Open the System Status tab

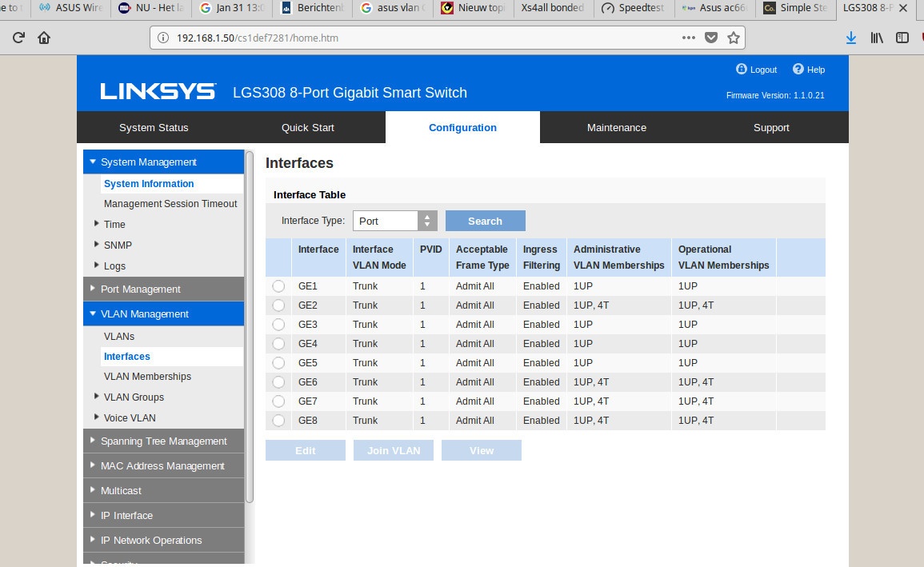point(154,127)
